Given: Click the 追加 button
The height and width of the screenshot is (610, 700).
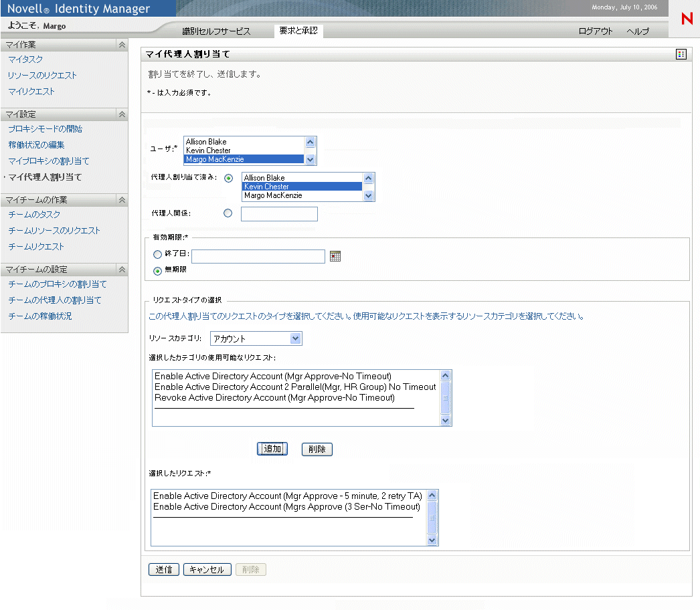Looking at the screenshot, I should (272, 449).
